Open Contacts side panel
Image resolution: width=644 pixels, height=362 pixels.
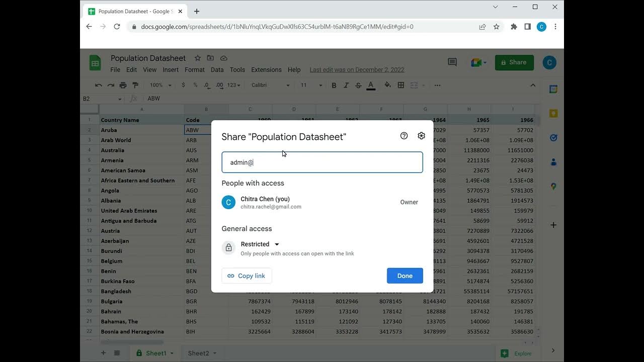tap(553, 162)
